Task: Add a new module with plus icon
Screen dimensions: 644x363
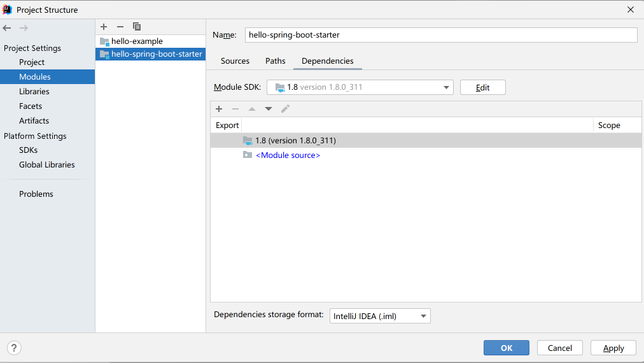Action: point(104,27)
